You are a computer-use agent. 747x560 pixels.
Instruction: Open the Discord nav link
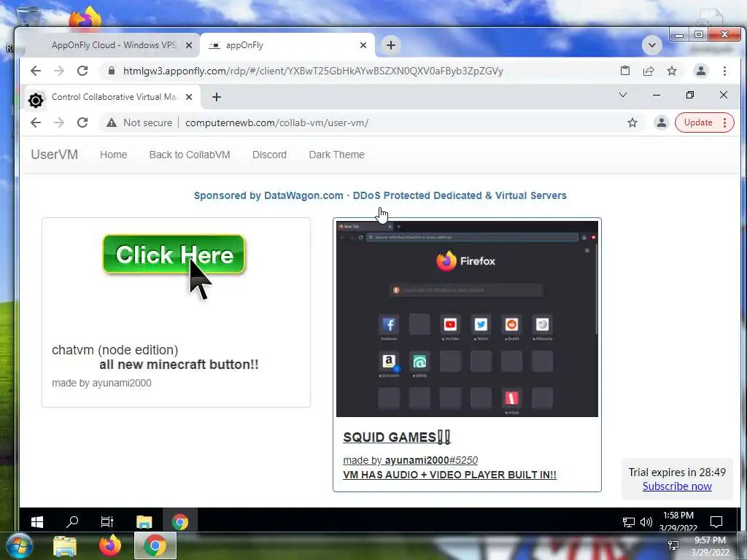pyautogui.click(x=269, y=155)
